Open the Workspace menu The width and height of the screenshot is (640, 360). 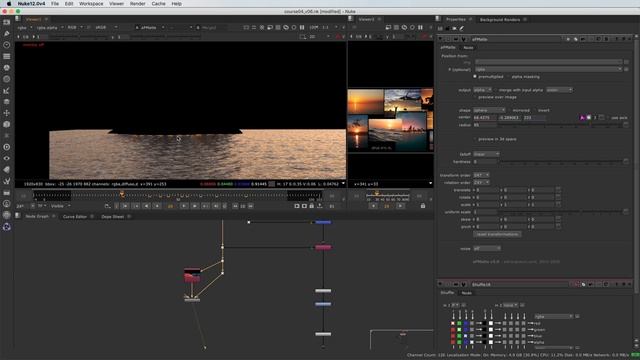point(91,4)
